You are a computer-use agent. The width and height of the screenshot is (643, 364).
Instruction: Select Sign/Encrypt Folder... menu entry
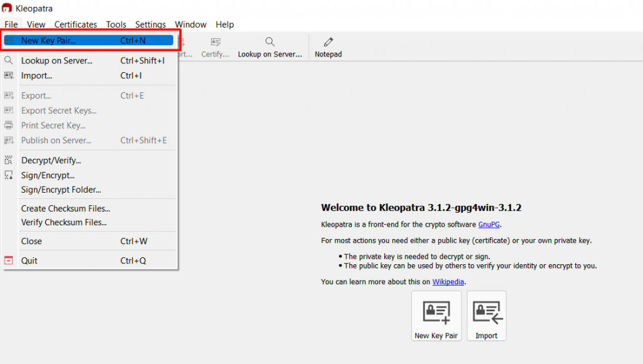89,190
